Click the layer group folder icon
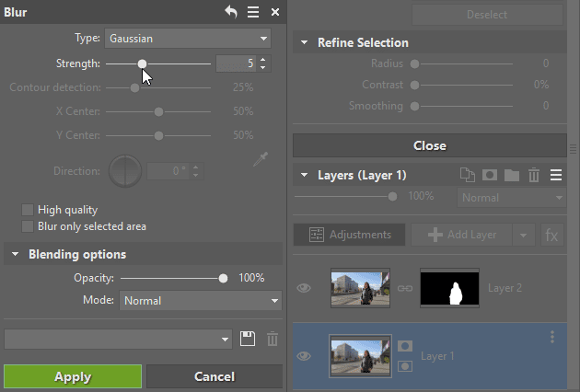The height and width of the screenshot is (392, 580). 512,175
